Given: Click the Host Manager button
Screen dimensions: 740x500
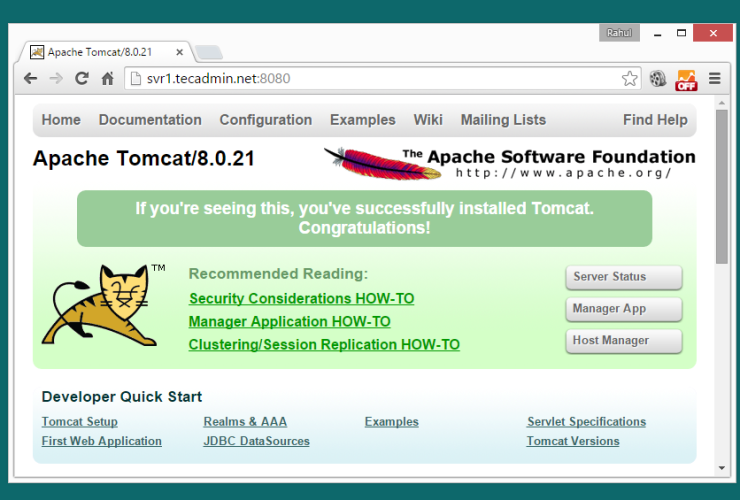Looking at the screenshot, I should pos(624,341).
